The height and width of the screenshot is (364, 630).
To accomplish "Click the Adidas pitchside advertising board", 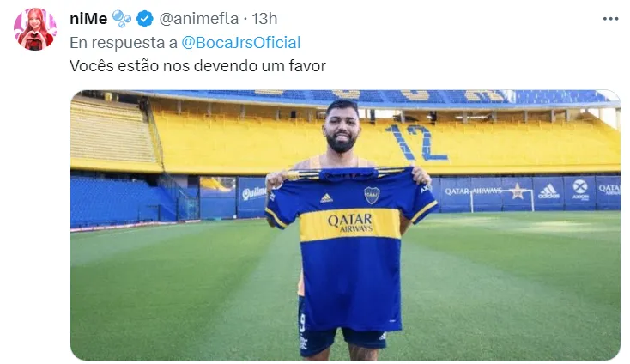I will coord(548,192).
